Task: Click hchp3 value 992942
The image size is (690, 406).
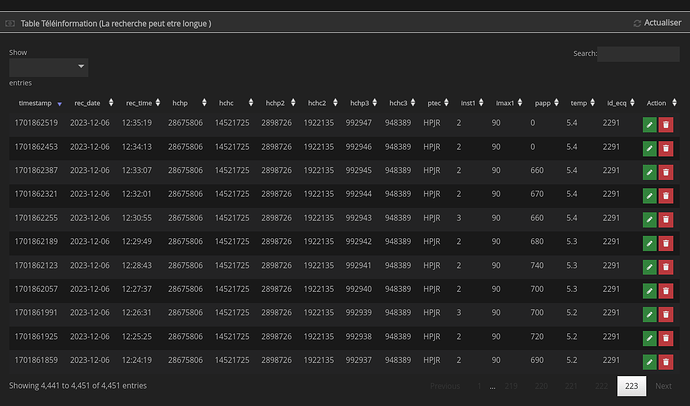Action: pyautogui.click(x=359, y=241)
